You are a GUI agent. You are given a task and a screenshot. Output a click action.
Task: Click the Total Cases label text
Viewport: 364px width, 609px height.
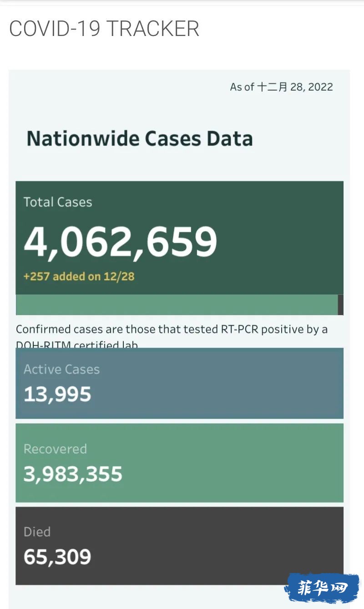pyautogui.click(x=58, y=202)
